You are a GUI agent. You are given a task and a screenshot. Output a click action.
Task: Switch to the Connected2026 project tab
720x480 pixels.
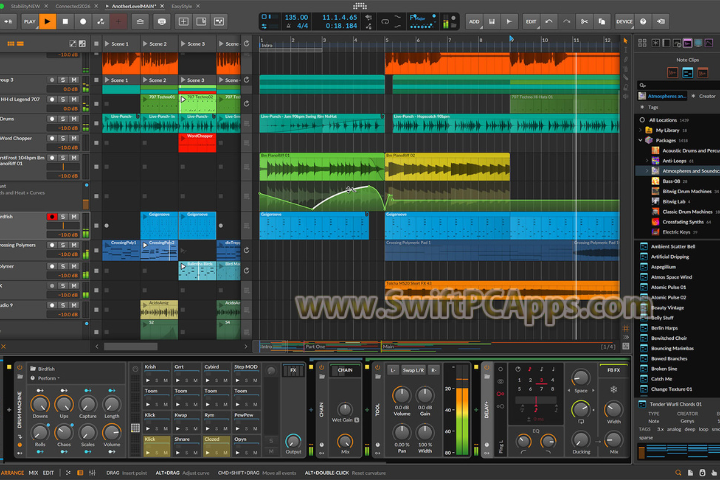tap(73, 6)
